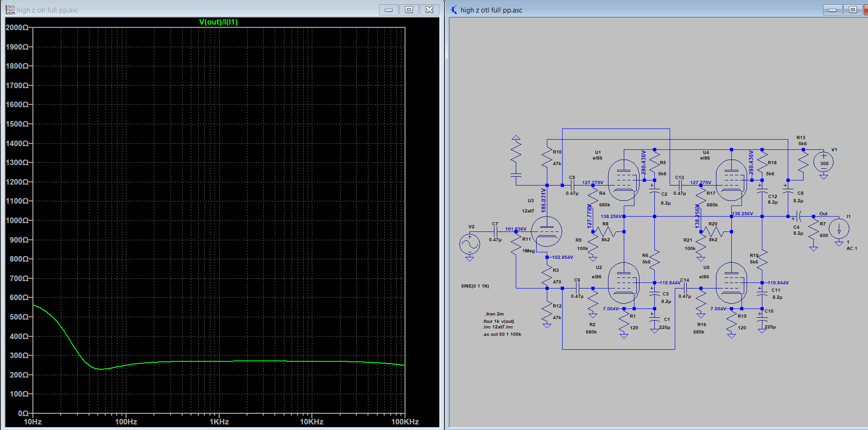Close the plot window
868x430 pixels.
(430, 10)
